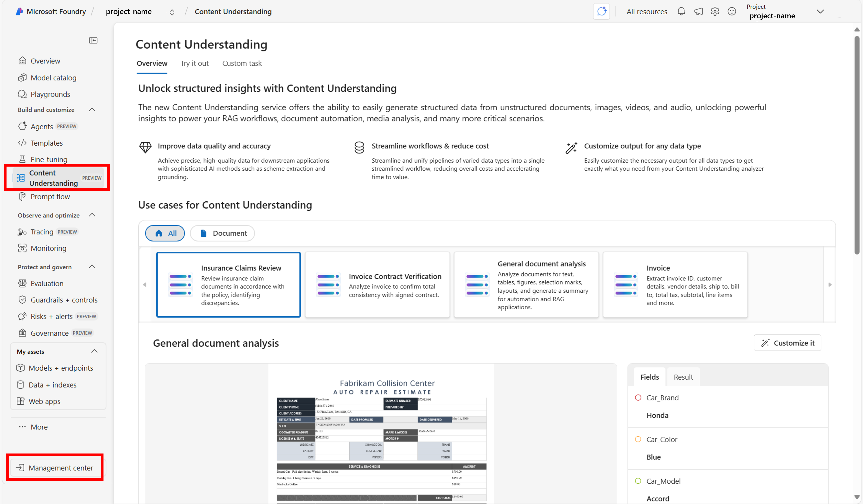Go to Playgrounds
The image size is (863, 504).
point(44,94)
